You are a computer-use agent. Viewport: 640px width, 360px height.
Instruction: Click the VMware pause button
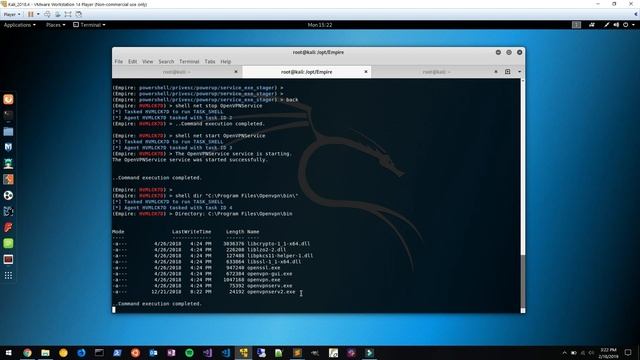tap(31, 14)
